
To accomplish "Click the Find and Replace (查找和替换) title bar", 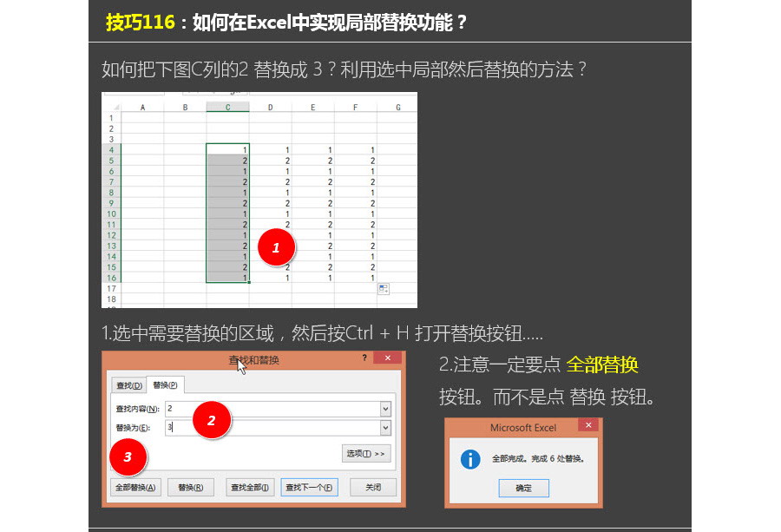I will point(254,359).
